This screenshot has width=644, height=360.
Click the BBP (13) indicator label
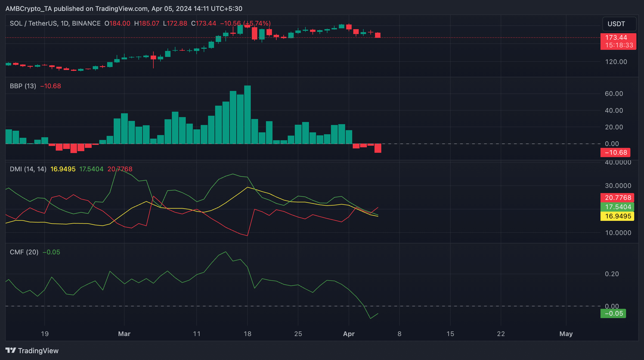[x=23, y=86]
